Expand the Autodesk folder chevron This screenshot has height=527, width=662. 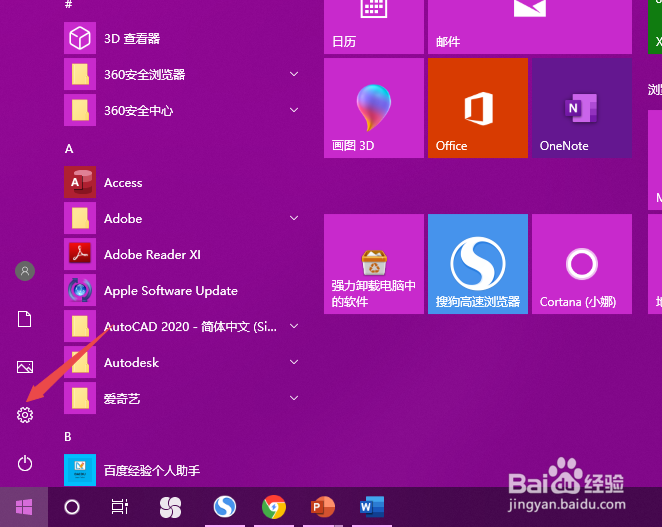pyautogui.click(x=294, y=362)
